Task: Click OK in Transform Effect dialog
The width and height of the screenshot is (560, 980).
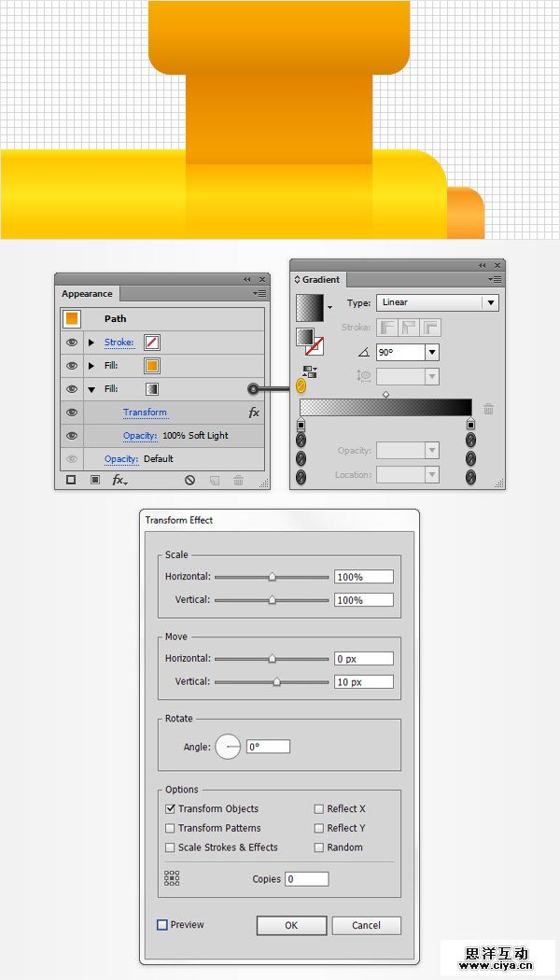Action: tap(291, 925)
